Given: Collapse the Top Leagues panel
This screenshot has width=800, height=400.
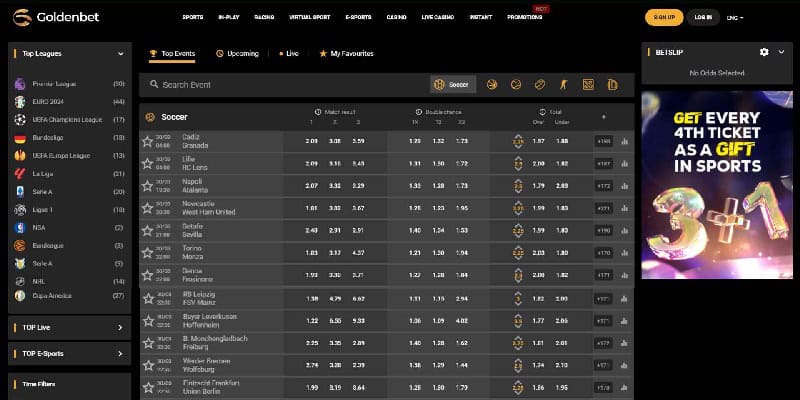Looking at the screenshot, I should tap(121, 54).
